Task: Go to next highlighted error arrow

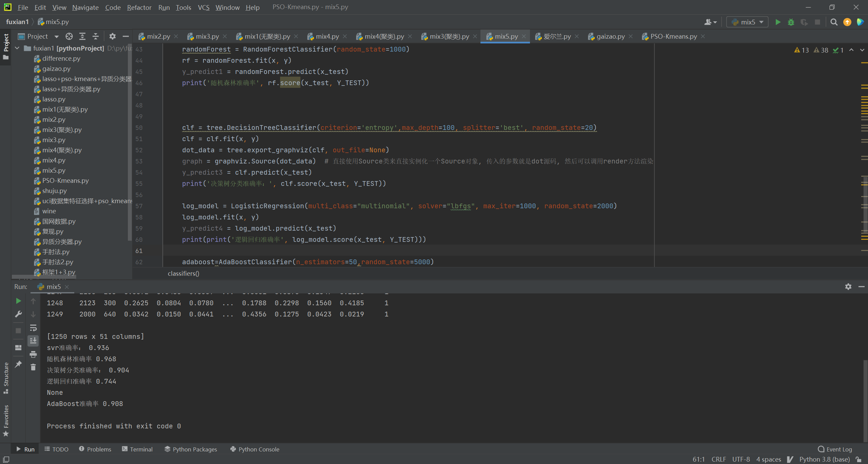Action: (862, 50)
